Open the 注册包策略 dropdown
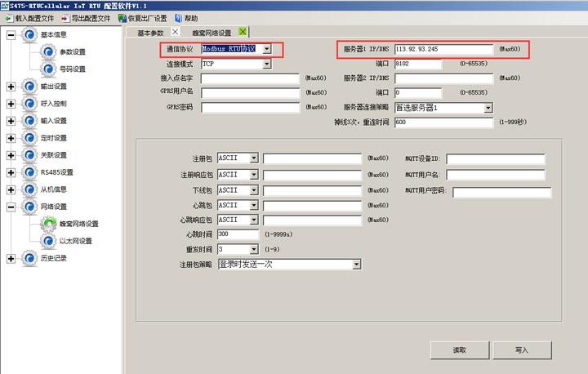The image size is (588, 374). pyautogui.click(x=356, y=265)
